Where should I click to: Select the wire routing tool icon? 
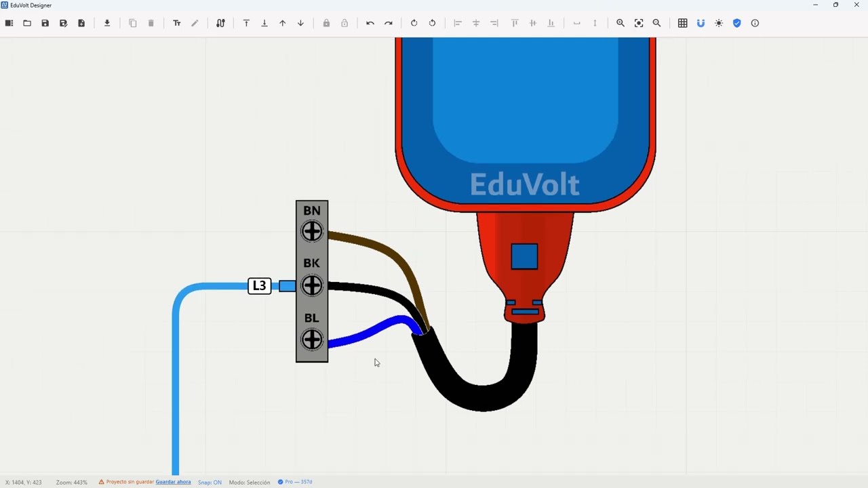[220, 23]
